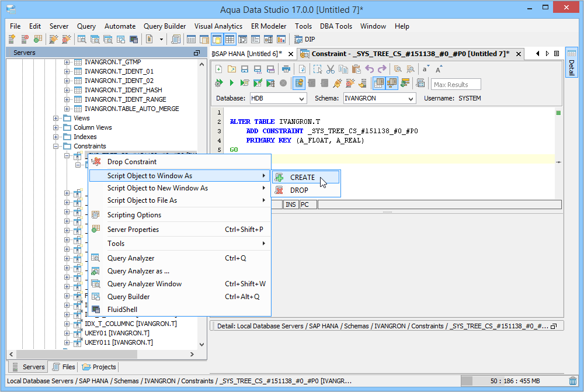Click the Max Results input field

click(x=456, y=85)
